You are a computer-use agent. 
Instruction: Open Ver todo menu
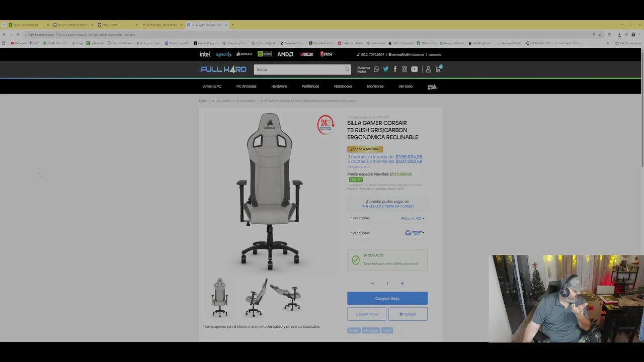click(x=406, y=86)
